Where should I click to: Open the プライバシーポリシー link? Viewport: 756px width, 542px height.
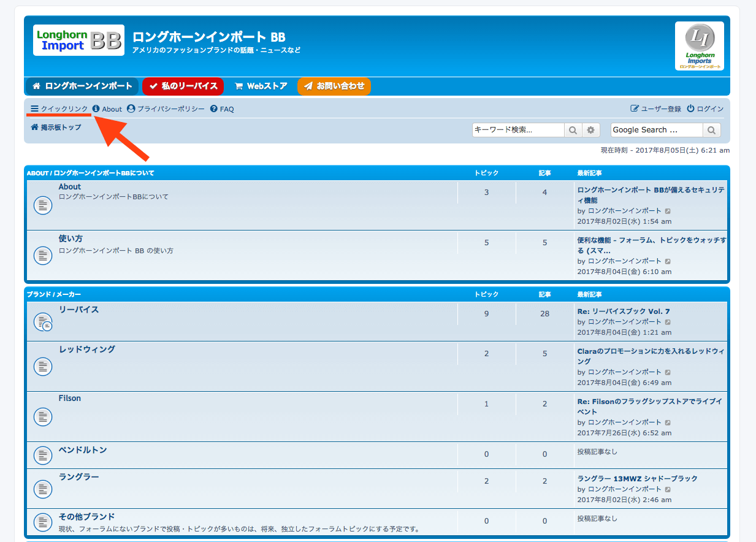tap(166, 109)
